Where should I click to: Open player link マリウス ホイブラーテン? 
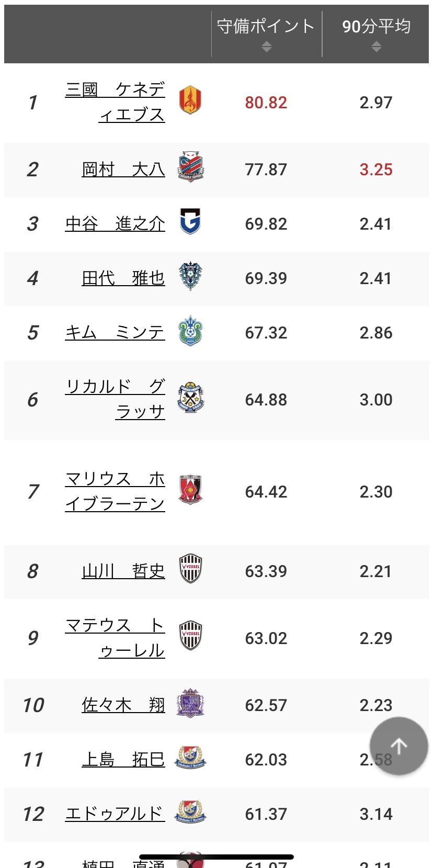115,491
